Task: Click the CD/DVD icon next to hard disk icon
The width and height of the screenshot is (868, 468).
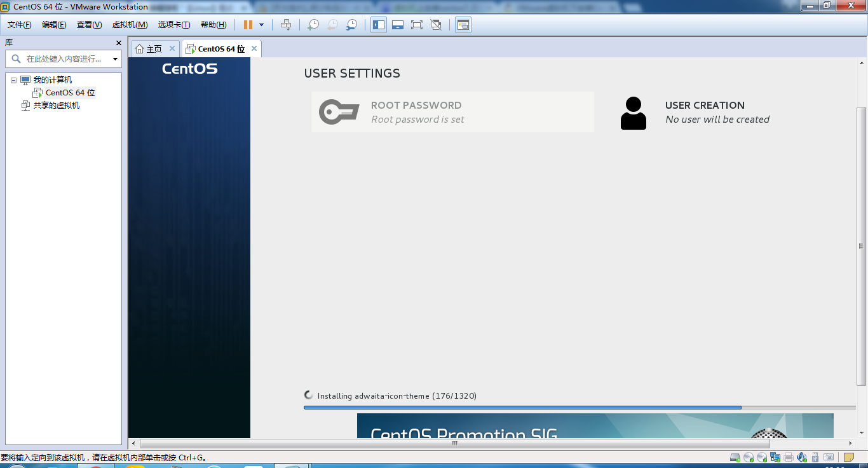Action: click(749, 457)
